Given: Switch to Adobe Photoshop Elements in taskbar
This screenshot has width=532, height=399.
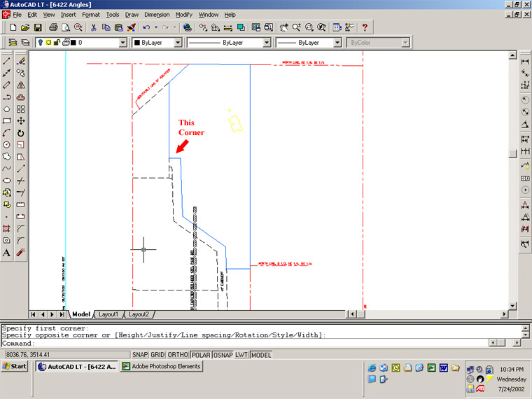Looking at the screenshot, I should click(x=162, y=366).
